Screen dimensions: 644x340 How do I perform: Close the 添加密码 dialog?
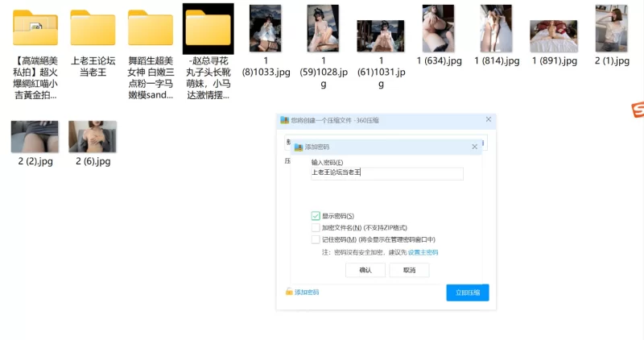coord(474,147)
